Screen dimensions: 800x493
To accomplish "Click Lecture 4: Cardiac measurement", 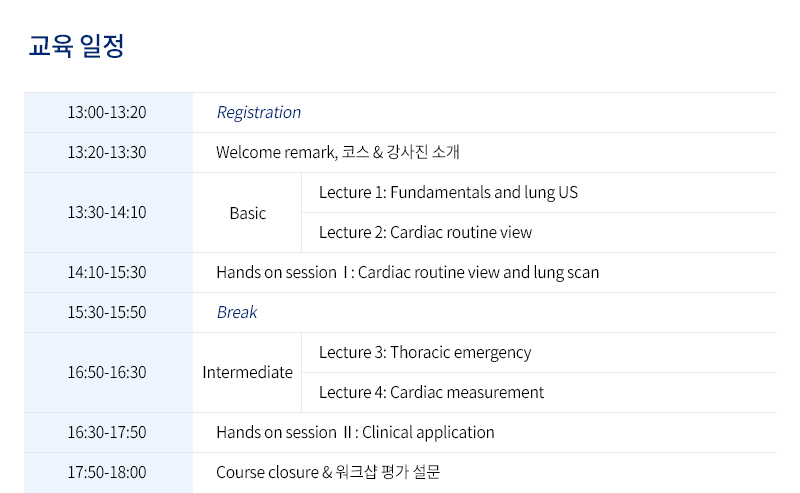I will click(x=431, y=393).
